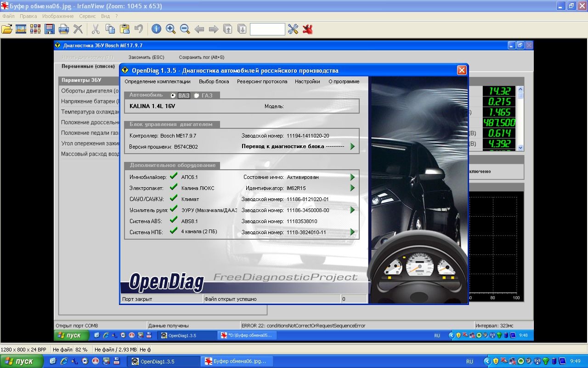588x368 pixels.
Task: Click the empty page-number field in the toolbar
Action: (267, 29)
